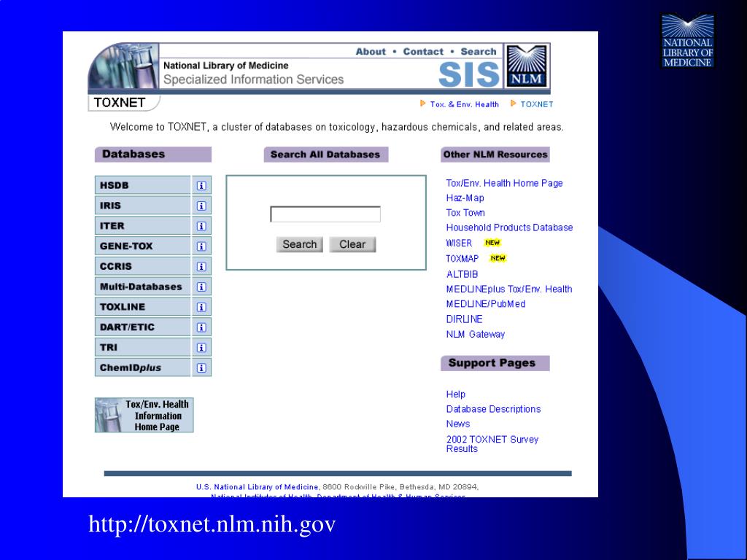747x560 pixels.
Task: Click the SIS logo in banner
Action: [x=468, y=74]
